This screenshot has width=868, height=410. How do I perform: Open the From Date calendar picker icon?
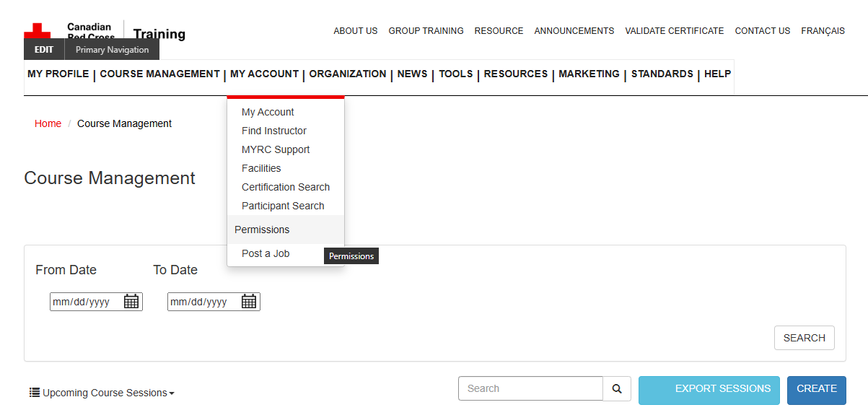[x=131, y=302]
